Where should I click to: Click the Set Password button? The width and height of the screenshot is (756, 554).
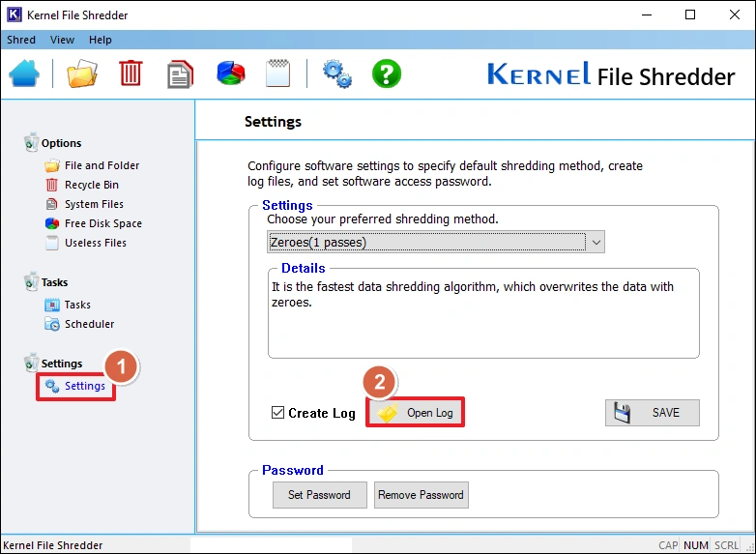[319, 495]
